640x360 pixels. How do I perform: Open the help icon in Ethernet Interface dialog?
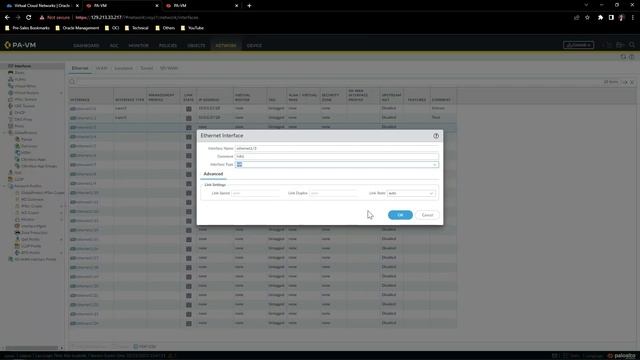(436, 136)
